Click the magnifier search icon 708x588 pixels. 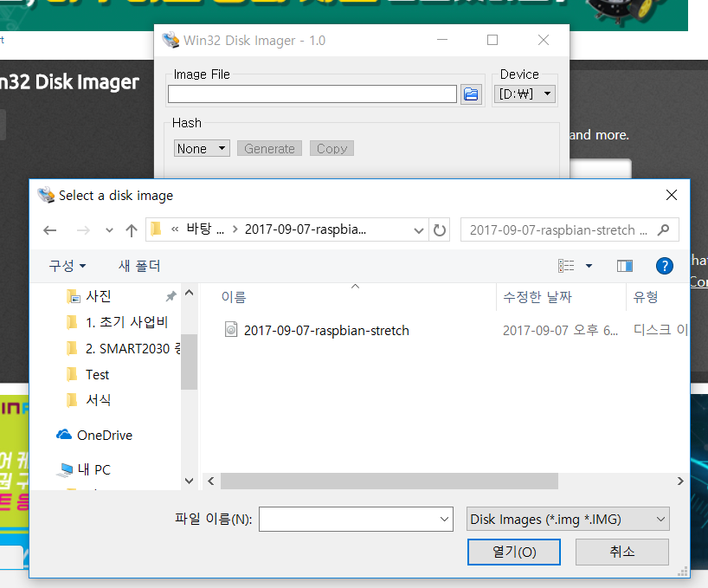click(x=663, y=229)
